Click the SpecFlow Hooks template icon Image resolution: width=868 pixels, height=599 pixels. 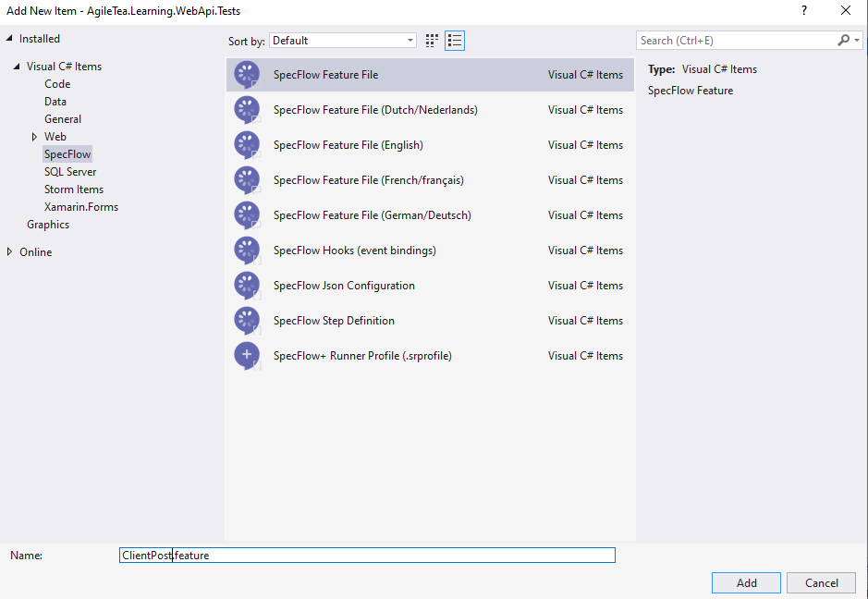click(x=247, y=251)
